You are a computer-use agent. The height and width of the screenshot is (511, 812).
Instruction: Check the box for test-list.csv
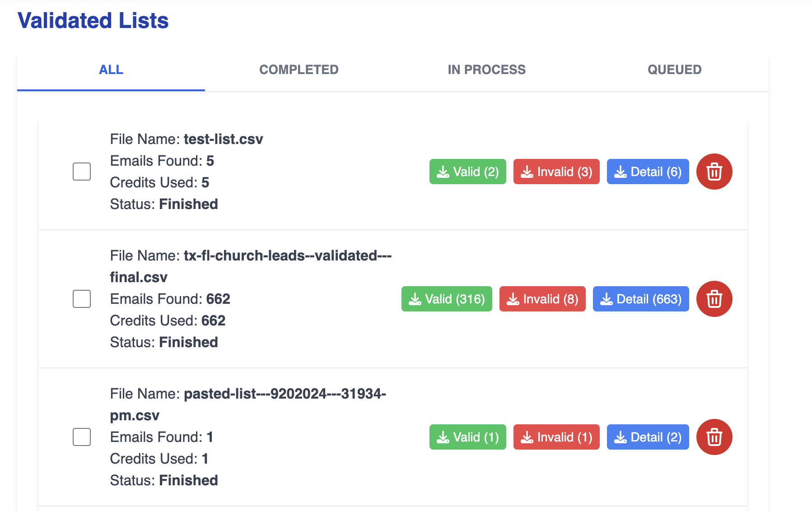click(82, 172)
